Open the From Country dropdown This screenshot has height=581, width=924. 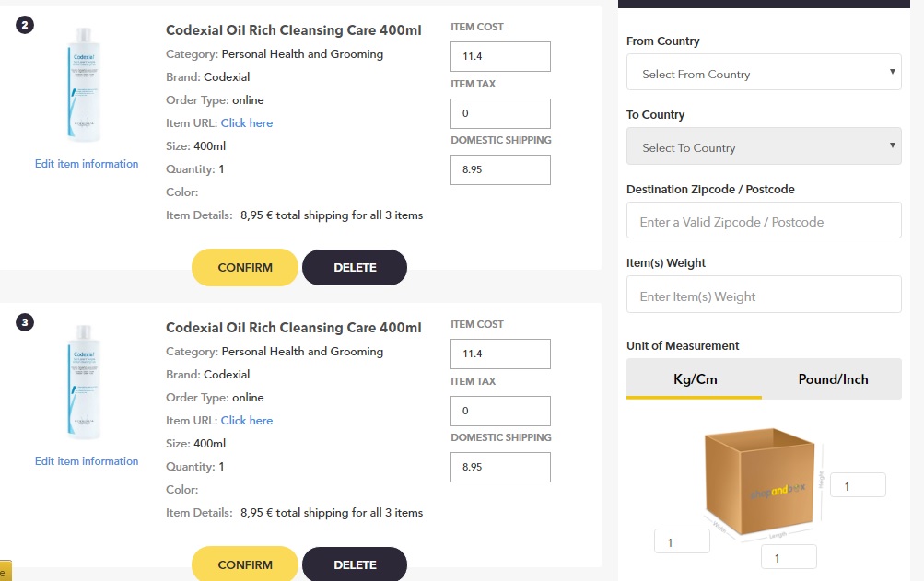[764, 74]
